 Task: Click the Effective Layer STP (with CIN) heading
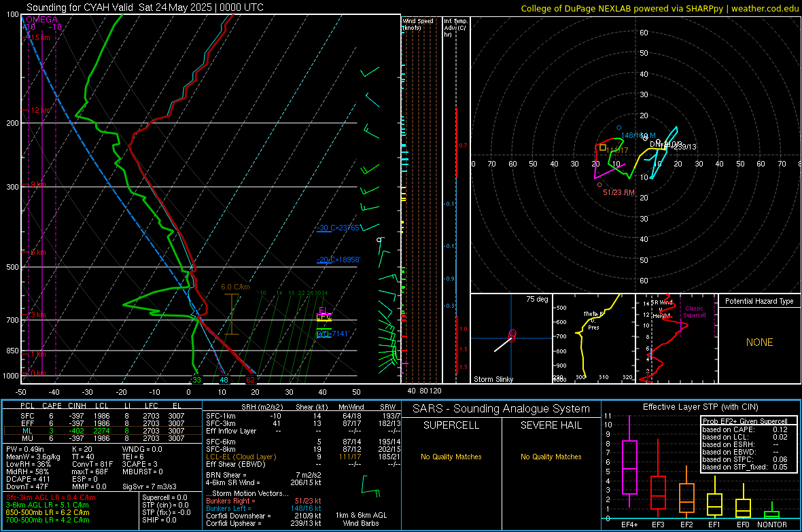[x=700, y=407]
